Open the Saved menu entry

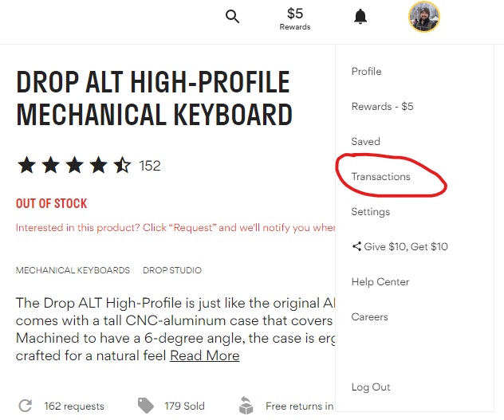coord(365,142)
